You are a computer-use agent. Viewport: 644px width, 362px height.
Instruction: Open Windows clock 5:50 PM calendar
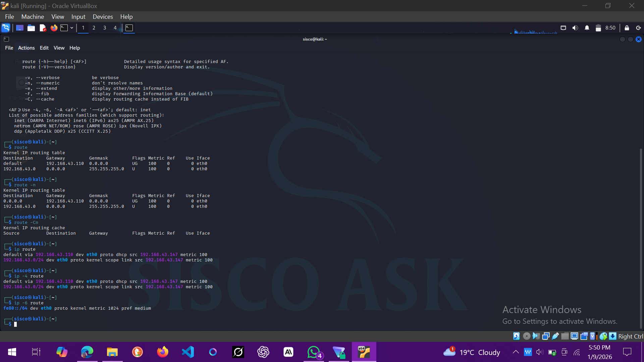point(599,352)
